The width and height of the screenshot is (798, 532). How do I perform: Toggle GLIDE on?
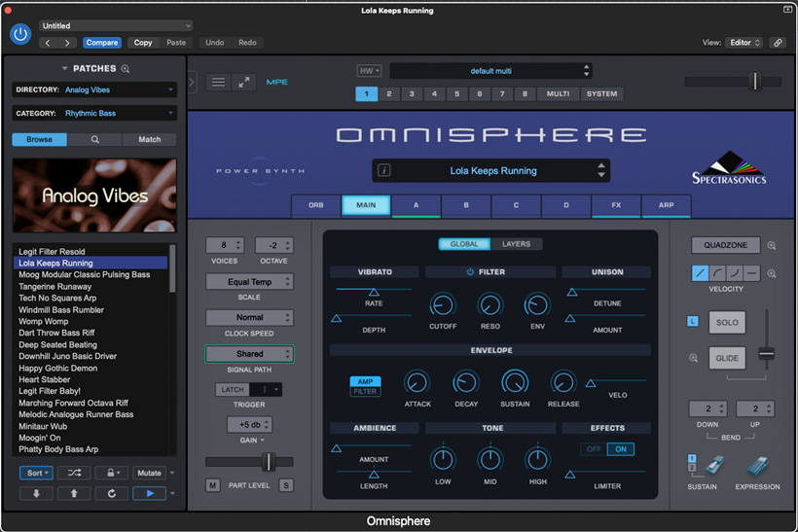(x=727, y=358)
